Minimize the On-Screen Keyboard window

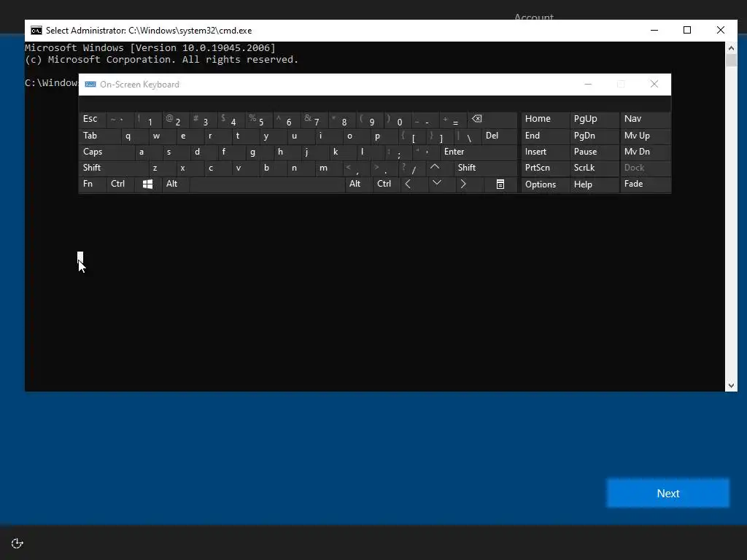coord(588,85)
